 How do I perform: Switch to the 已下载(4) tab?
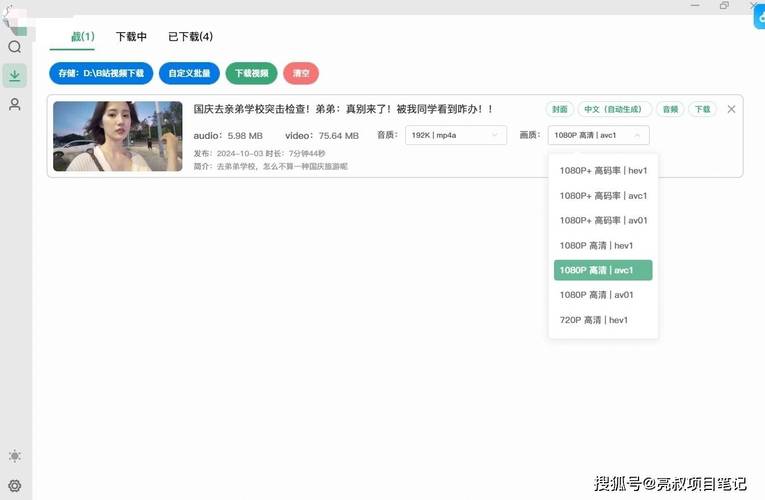(190, 37)
